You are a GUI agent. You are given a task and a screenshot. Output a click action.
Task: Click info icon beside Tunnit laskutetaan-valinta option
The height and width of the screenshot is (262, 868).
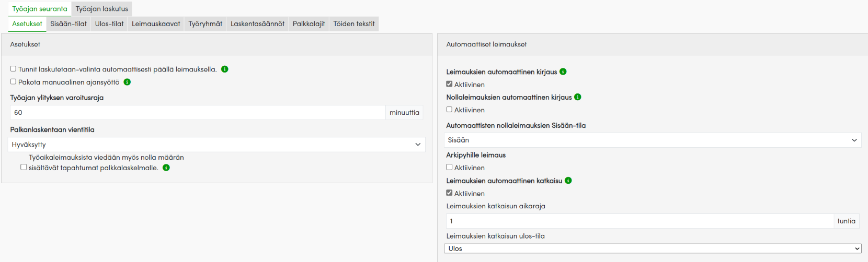point(225,69)
